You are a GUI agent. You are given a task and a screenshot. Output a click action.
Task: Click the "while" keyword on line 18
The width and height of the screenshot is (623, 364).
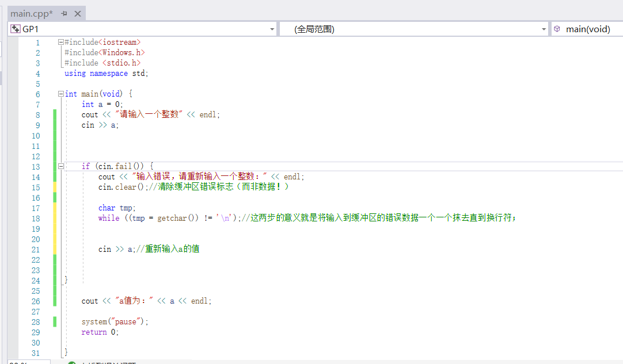108,219
